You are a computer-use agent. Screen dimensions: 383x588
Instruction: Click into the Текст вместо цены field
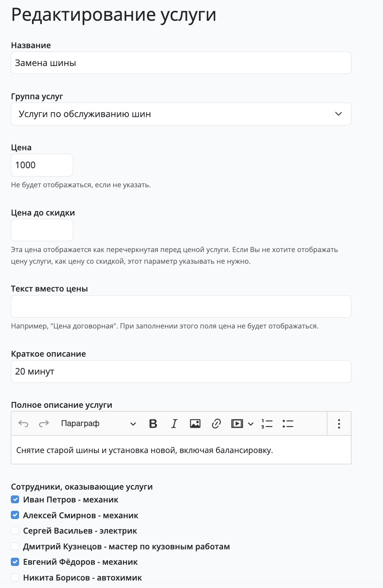click(181, 306)
